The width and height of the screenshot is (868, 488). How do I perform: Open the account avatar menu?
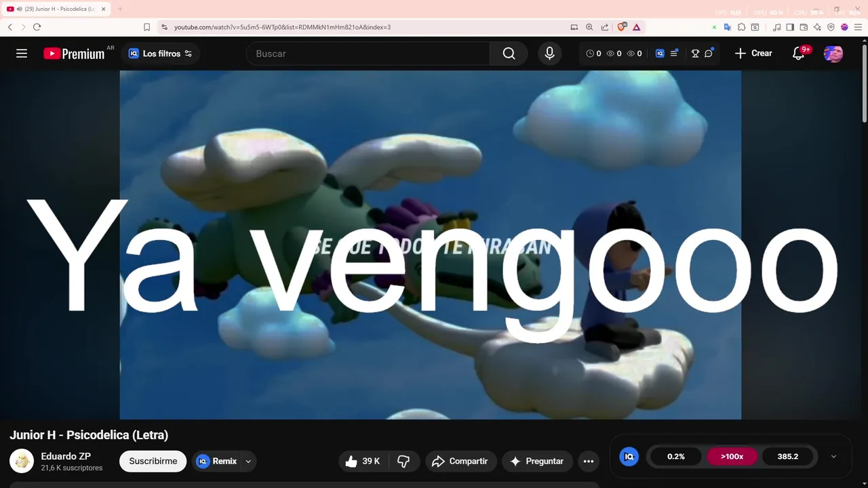tap(833, 54)
